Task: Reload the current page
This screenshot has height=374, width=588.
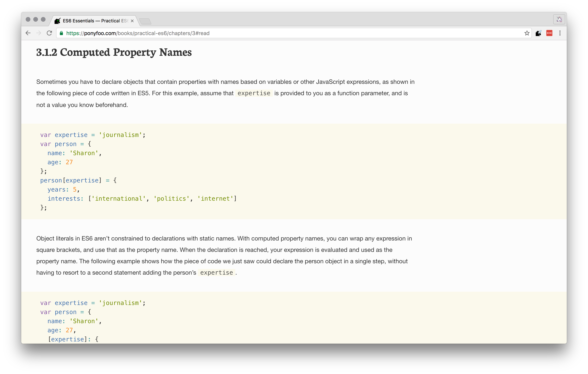Action: (49, 33)
